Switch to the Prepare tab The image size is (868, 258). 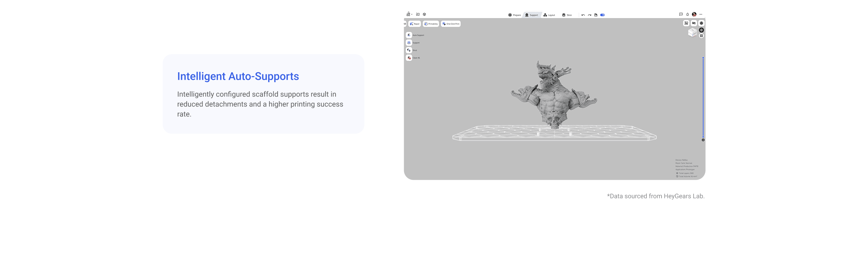[x=514, y=15]
